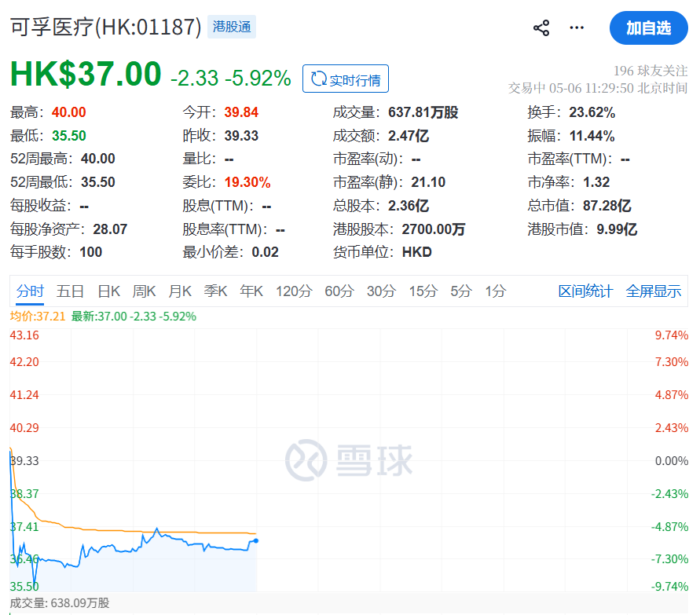Open the three-dot more options menu
Screen dimensions: 700x615
pos(577,28)
